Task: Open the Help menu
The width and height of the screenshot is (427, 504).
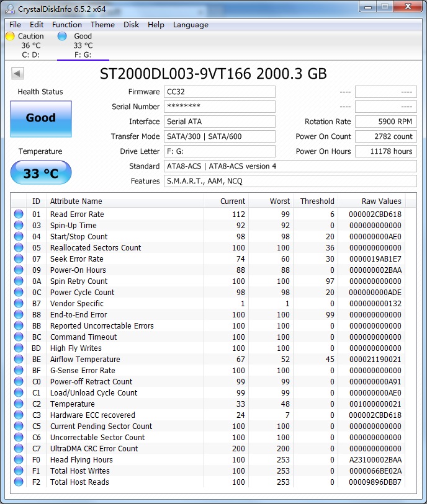Action: (x=156, y=25)
